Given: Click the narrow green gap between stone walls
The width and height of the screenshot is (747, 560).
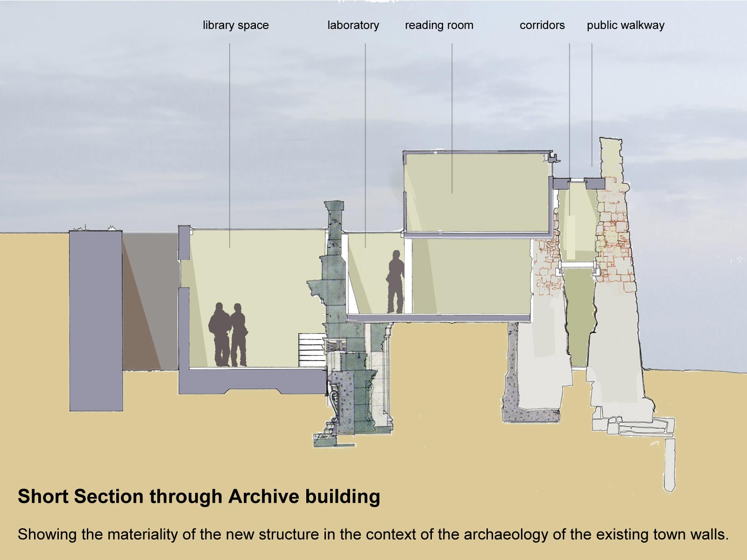Looking at the screenshot, I should [579, 317].
